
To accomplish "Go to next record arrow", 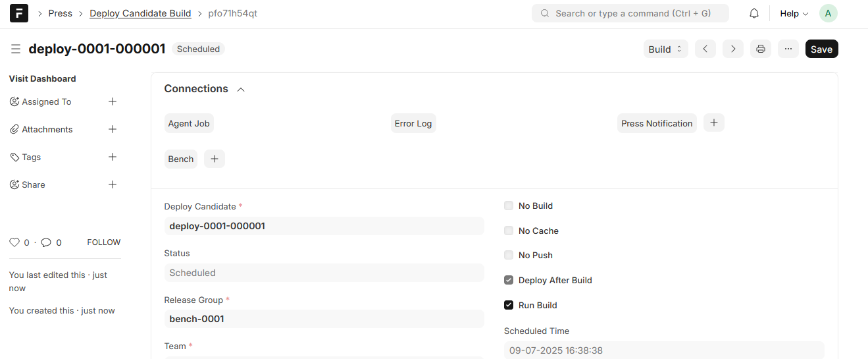I will 733,49.
